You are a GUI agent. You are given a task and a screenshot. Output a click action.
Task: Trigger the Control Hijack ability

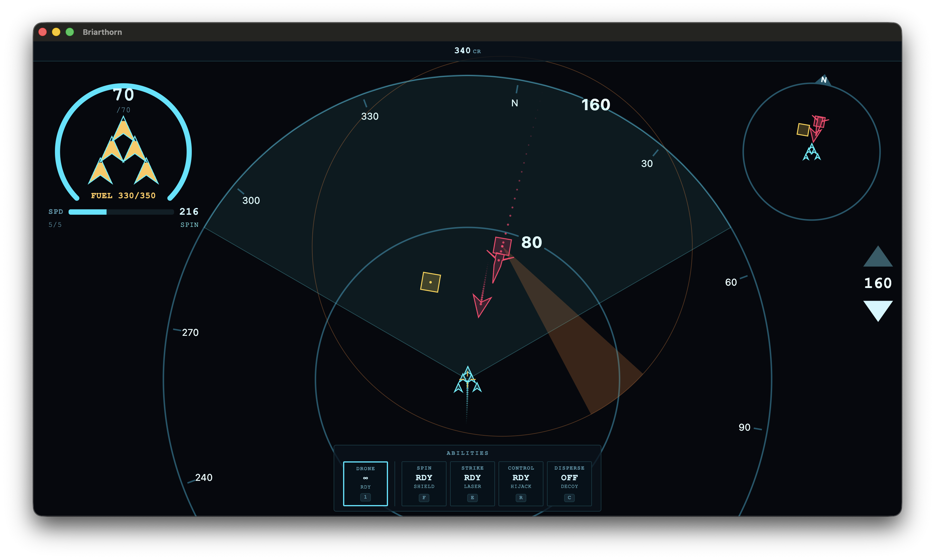click(x=520, y=484)
